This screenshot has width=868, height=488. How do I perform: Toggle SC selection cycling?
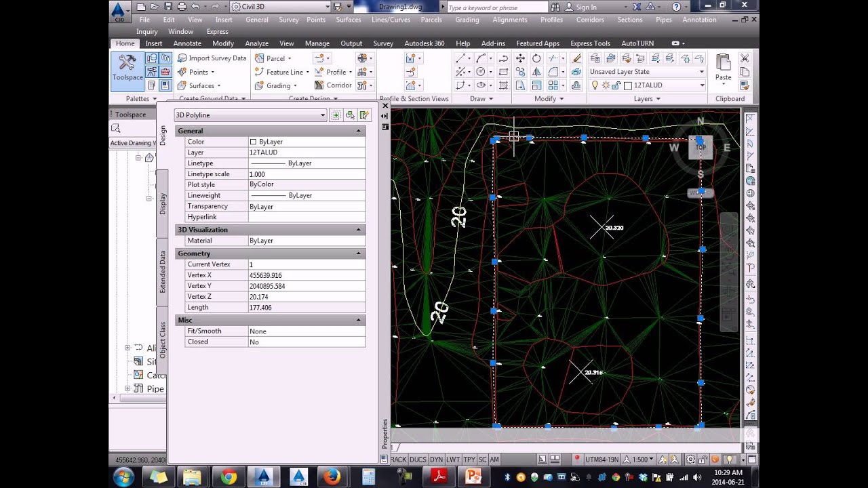click(x=483, y=460)
